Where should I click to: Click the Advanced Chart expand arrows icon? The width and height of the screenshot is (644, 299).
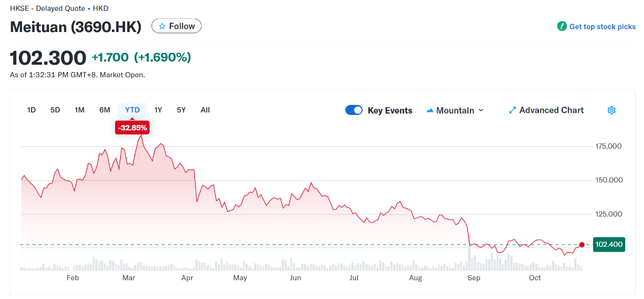[x=512, y=111]
